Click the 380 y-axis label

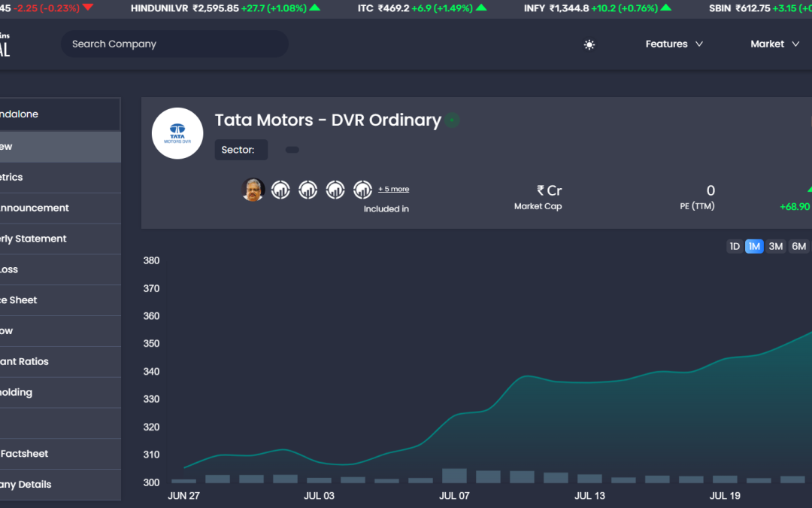click(x=151, y=260)
